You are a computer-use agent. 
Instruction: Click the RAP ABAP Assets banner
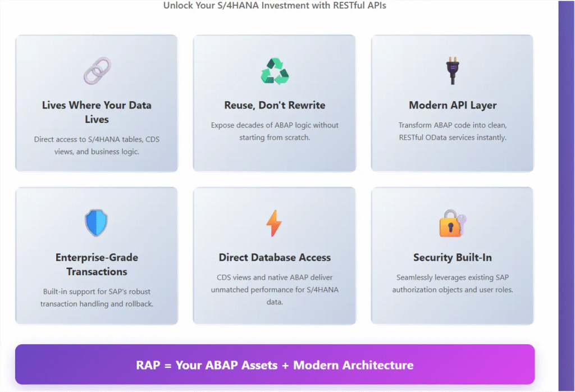point(275,365)
